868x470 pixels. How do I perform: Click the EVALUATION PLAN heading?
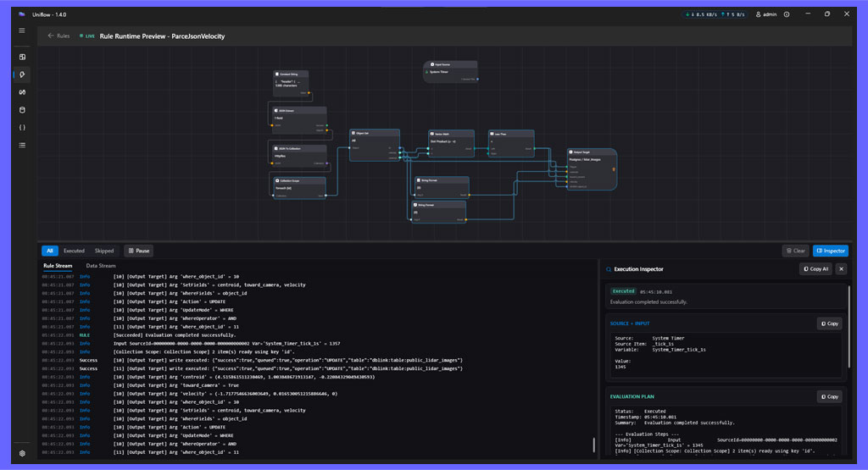pyautogui.click(x=632, y=396)
